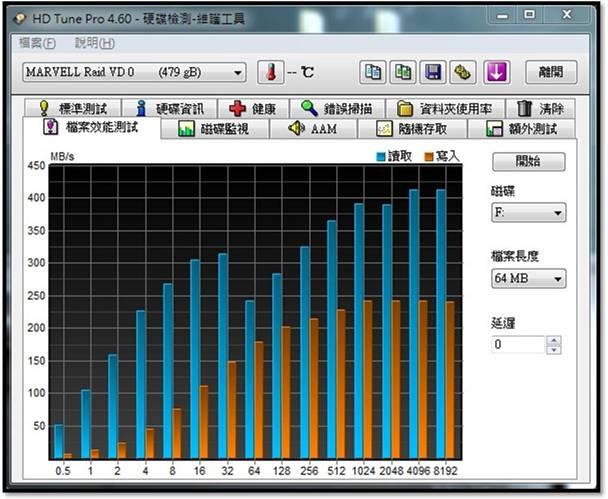Open the 隨機存取 random access tab
608x499 pixels.
coord(412,129)
